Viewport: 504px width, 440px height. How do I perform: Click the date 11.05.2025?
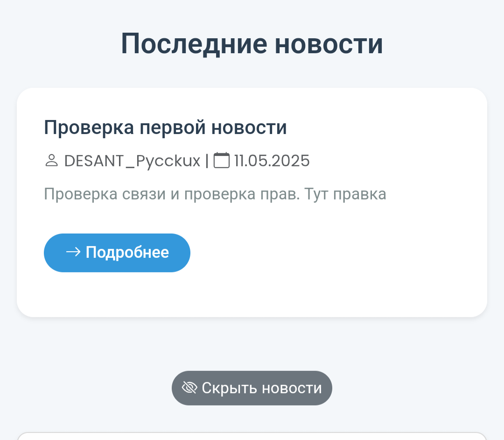click(272, 161)
